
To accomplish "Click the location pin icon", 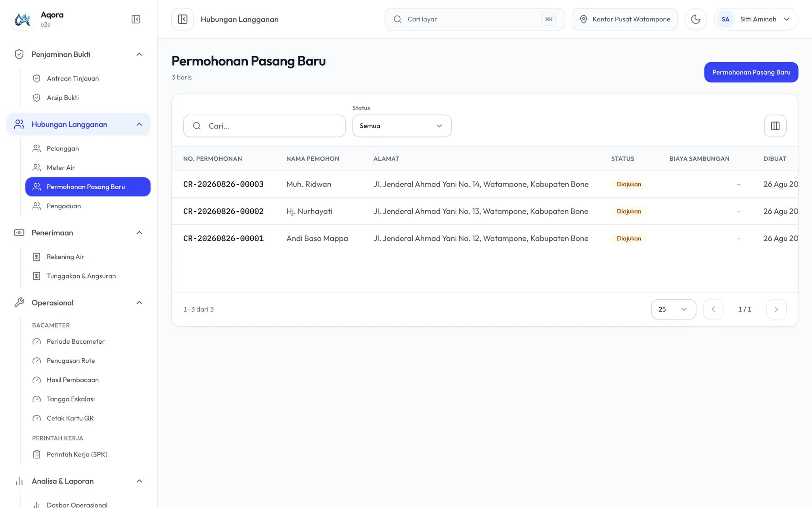I will 583,19.
